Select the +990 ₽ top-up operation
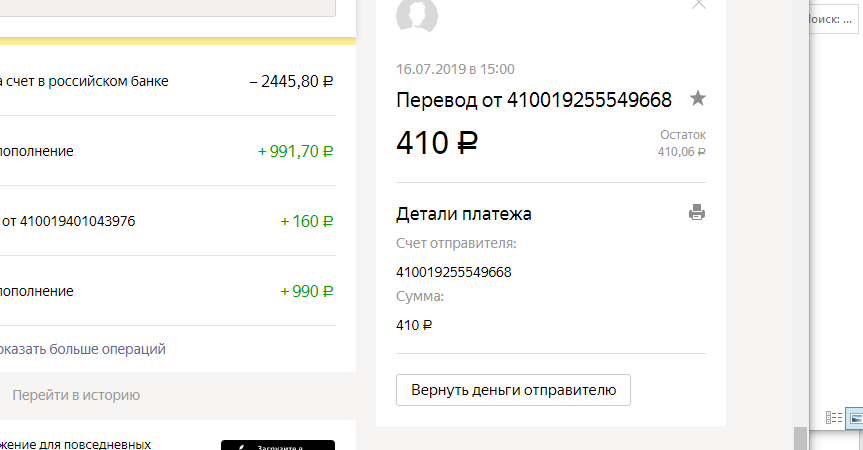The width and height of the screenshot is (863, 450). [x=168, y=291]
